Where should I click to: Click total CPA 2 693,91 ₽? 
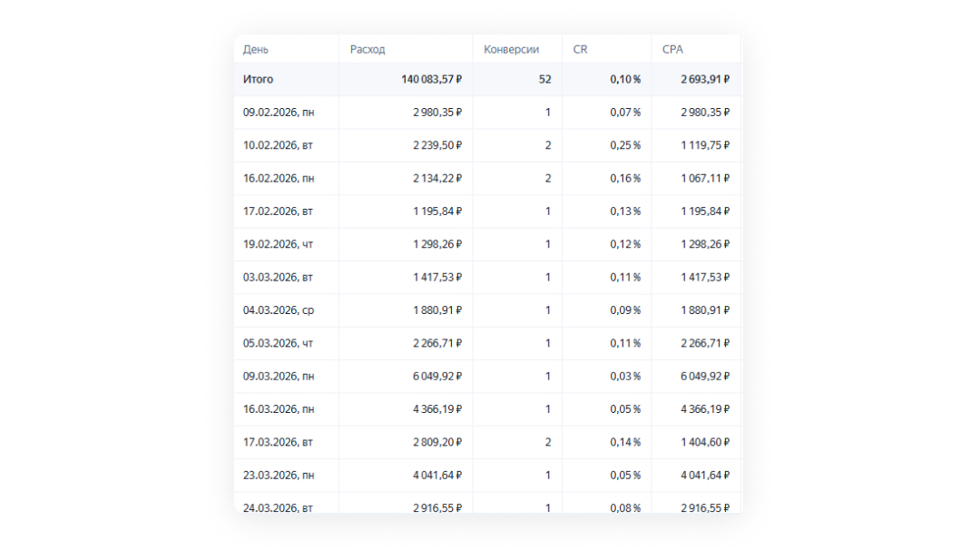click(x=705, y=79)
